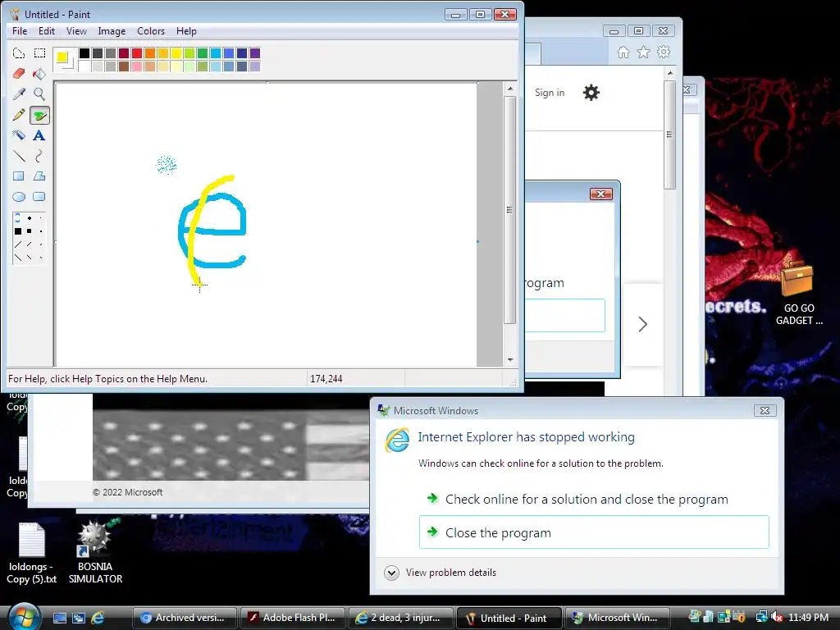Click the Internet Explorer page scrollbar thumb
This screenshot has width=840, height=630.
coord(669,135)
